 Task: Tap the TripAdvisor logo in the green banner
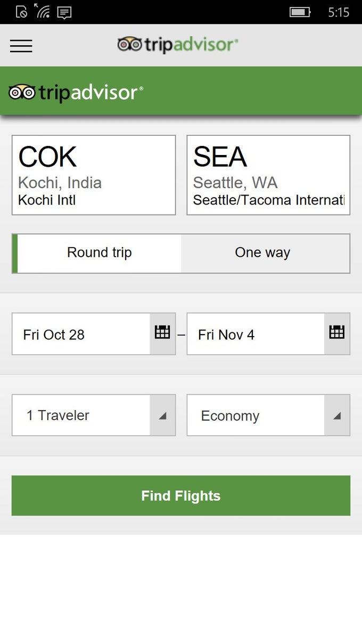(76, 92)
